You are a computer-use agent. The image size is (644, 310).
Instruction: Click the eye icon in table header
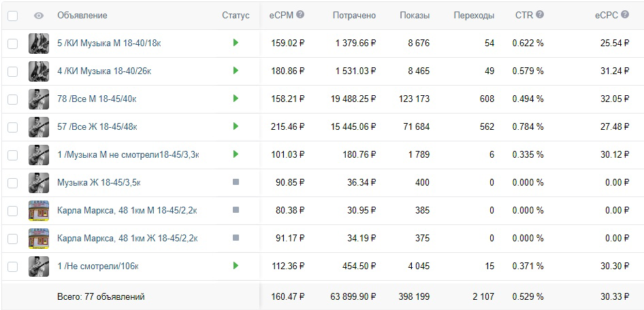pyautogui.click(x=39, y=16)
